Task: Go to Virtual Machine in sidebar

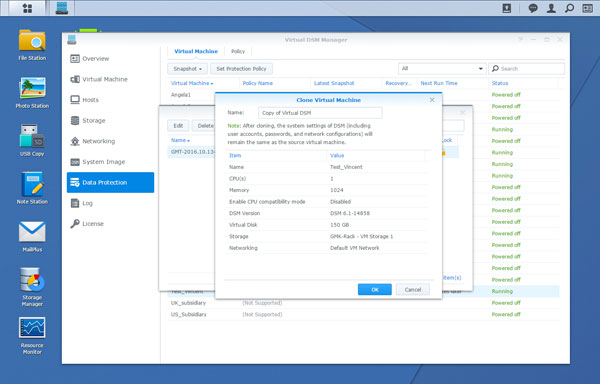Action: pyautogui.click(x=110, y=79)
